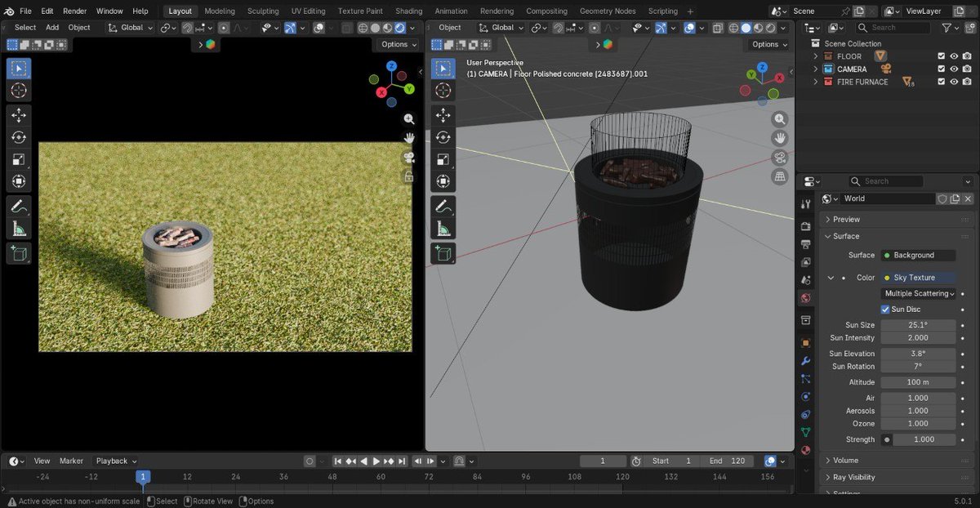Exclude FLOOR collection via its checkbox
Image resolution: width=980 pixels, height=508 pixels.
point(942,56)
